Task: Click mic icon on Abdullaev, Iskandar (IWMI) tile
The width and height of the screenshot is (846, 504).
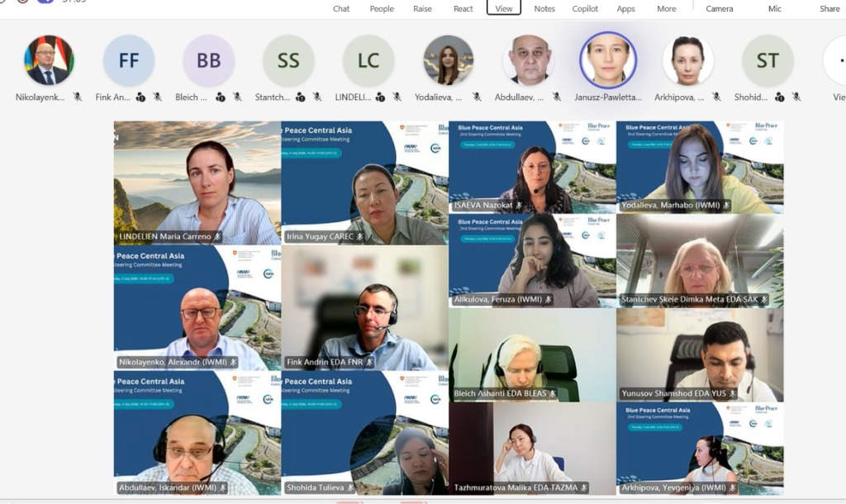Action: (x=223, y=487)
